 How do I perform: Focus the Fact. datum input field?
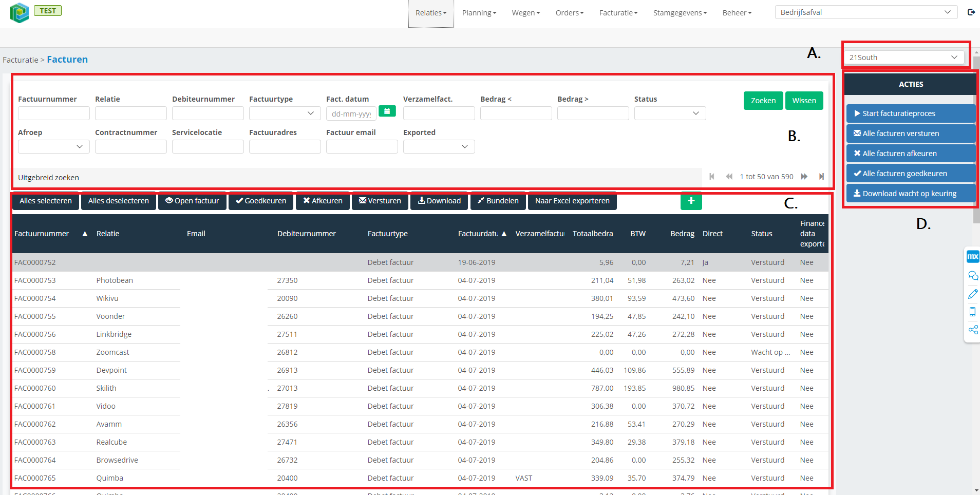coord(351,113)
